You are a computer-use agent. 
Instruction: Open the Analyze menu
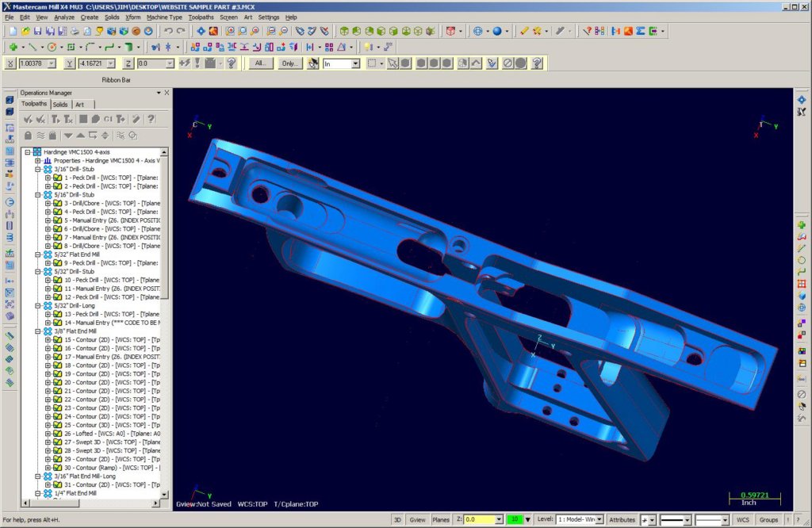click(64, 17)
